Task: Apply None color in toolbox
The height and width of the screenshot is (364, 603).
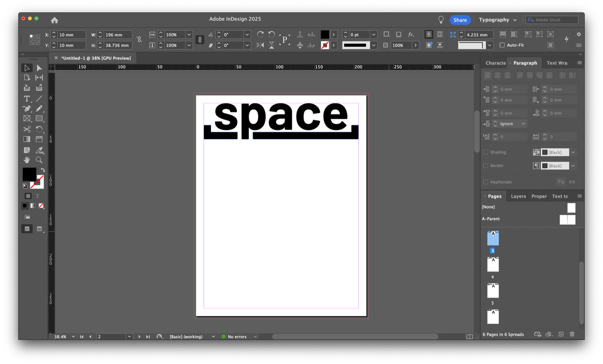Action: (41, 206)
